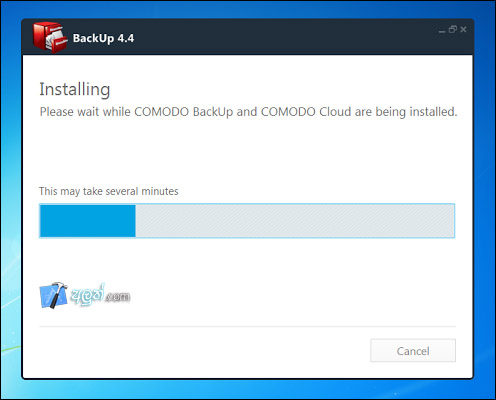The width and height of the screenshot is (496, 400).
Task: Click "This may take several minutes" label
Action: click(x=109, y=191)
